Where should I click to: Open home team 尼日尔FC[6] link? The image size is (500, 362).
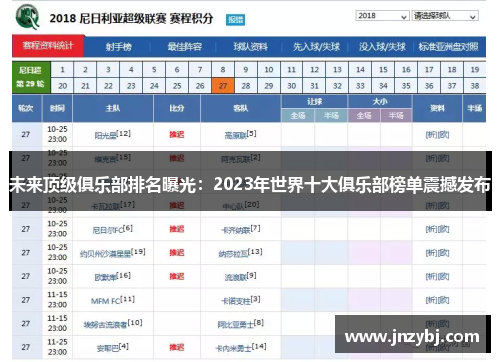[x=113, y=229]
